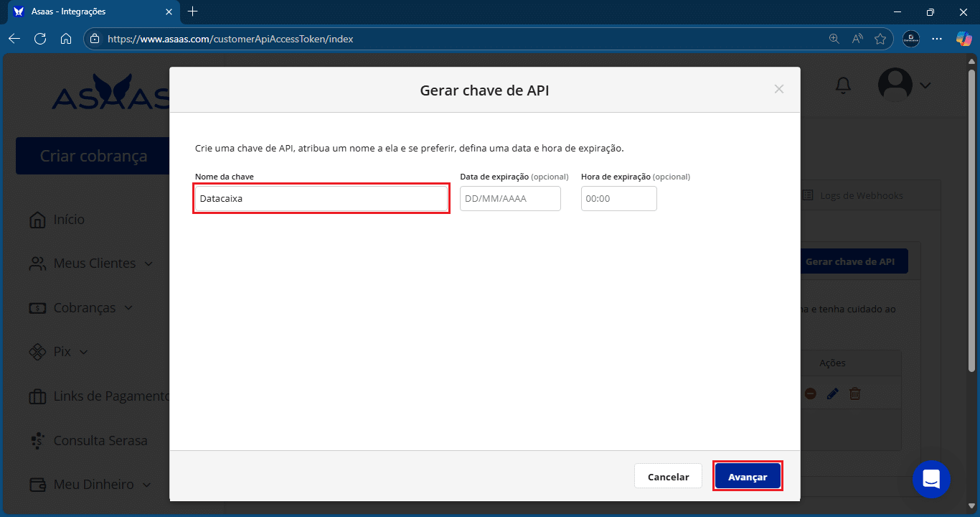Image resolution: width=980 pixels, height=517 pixels.
Task: Disable the API key with the minus icon
Action: (x=810, y=393)
